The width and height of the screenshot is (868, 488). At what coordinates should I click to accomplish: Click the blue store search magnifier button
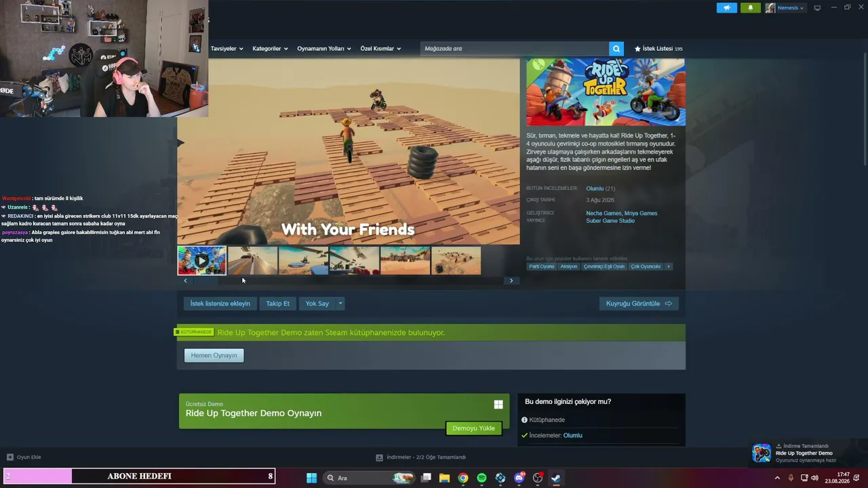coord(616,49)
